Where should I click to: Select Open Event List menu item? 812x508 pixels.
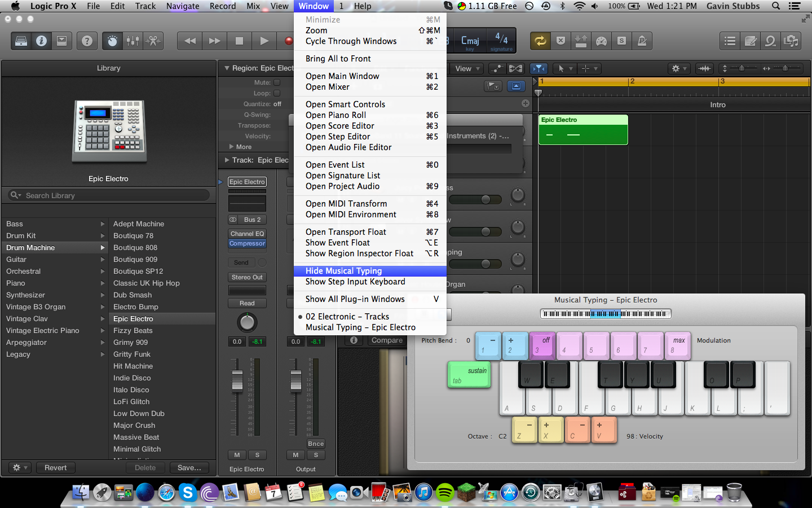tap(370, 165)
